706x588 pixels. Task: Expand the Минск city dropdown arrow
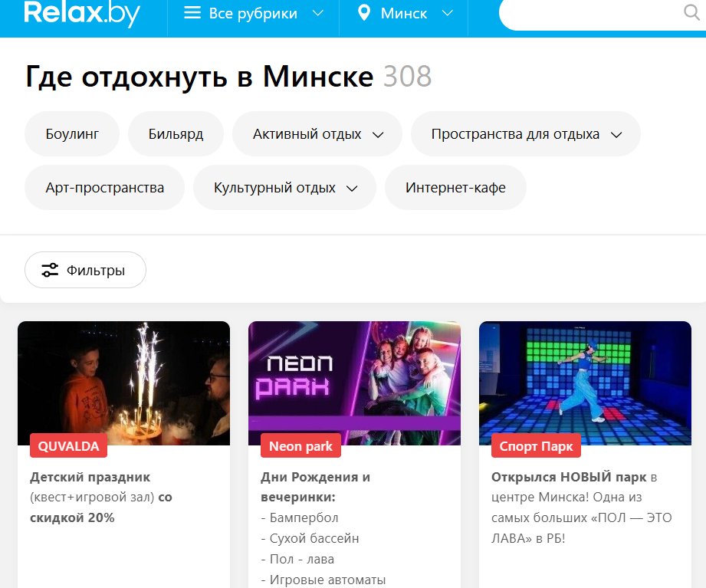click(447, 13)
